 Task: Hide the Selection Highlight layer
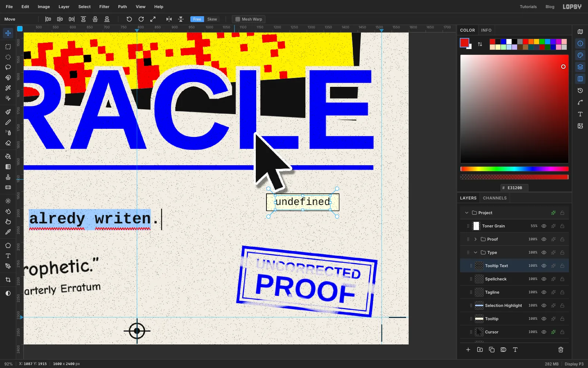tap(544, 305)
